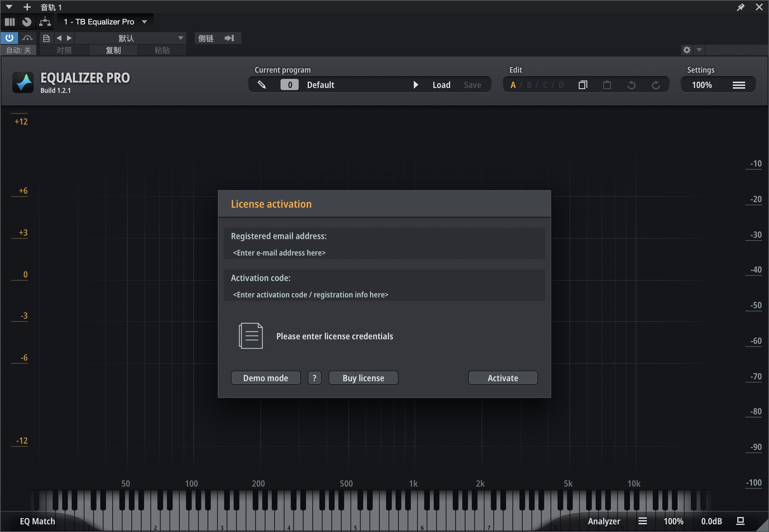Click the sidechain routing arrow icon
The image size is (769, 532).
(x=229, y=38)
